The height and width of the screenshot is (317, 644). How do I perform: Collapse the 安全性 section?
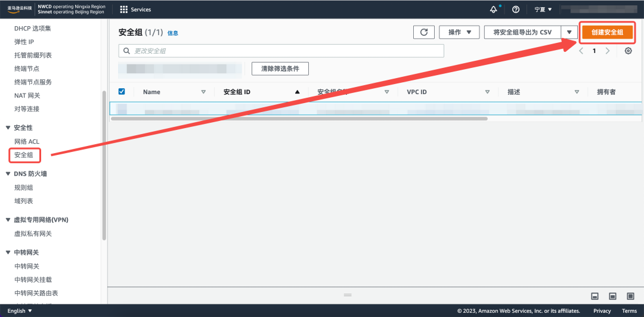pos(8,128)
